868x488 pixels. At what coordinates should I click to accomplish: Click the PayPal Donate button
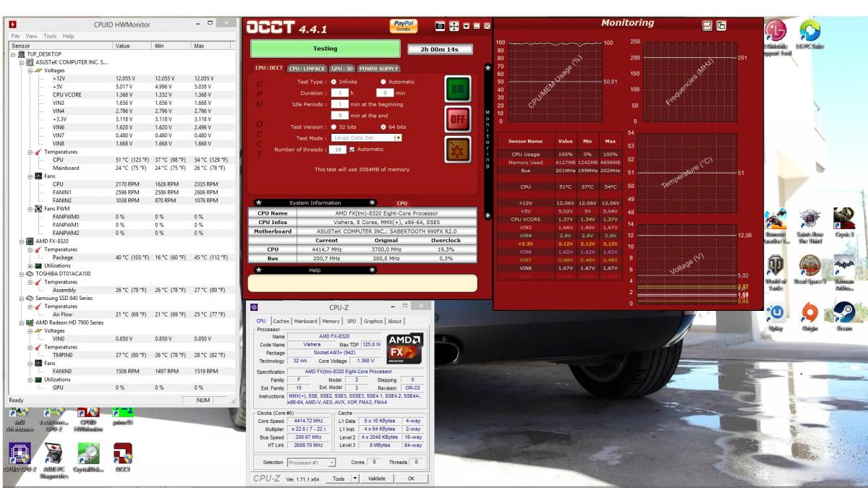coord(404,26)
